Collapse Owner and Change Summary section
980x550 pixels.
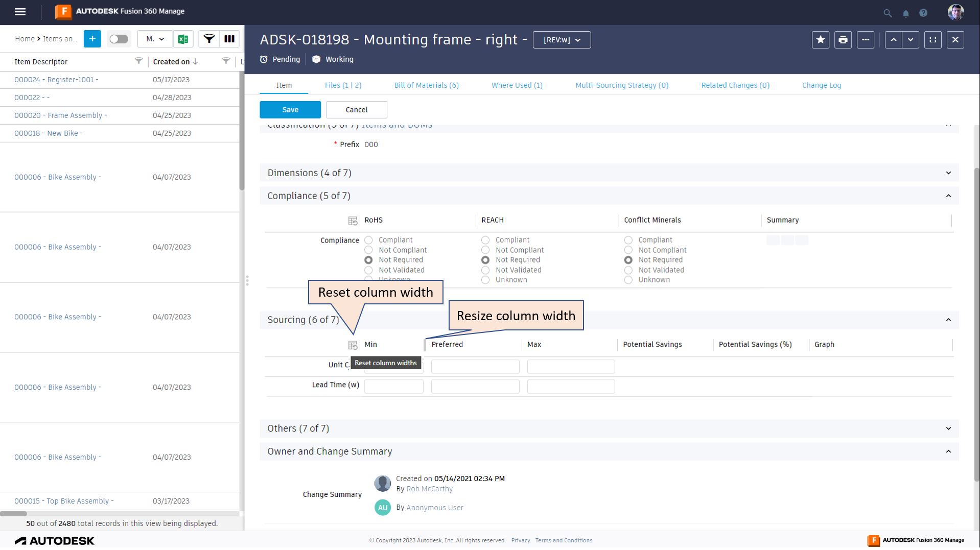948,452
